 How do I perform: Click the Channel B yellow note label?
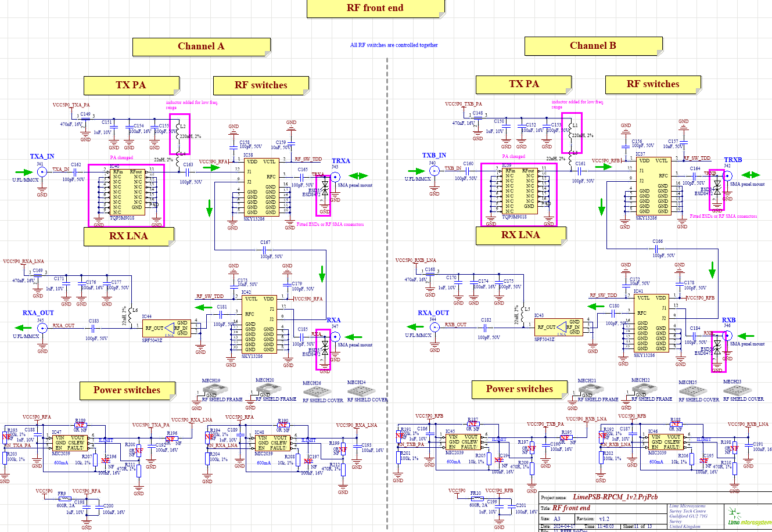point(593,46)
